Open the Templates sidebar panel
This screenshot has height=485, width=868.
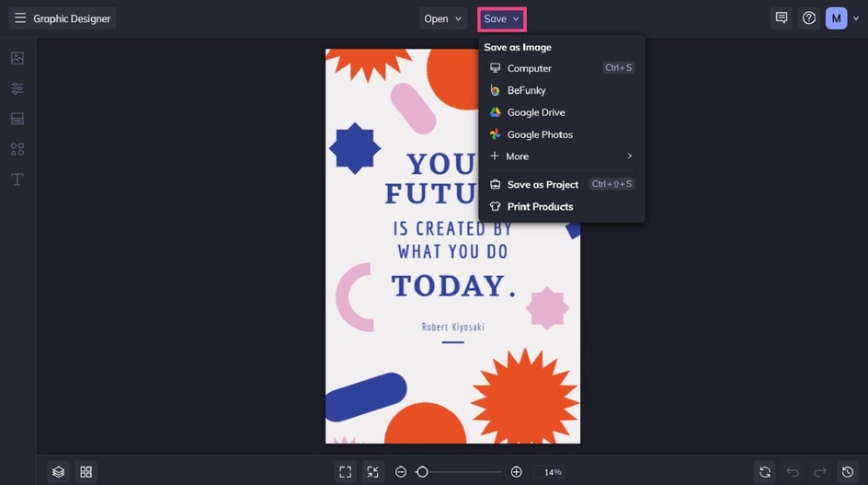17,119
